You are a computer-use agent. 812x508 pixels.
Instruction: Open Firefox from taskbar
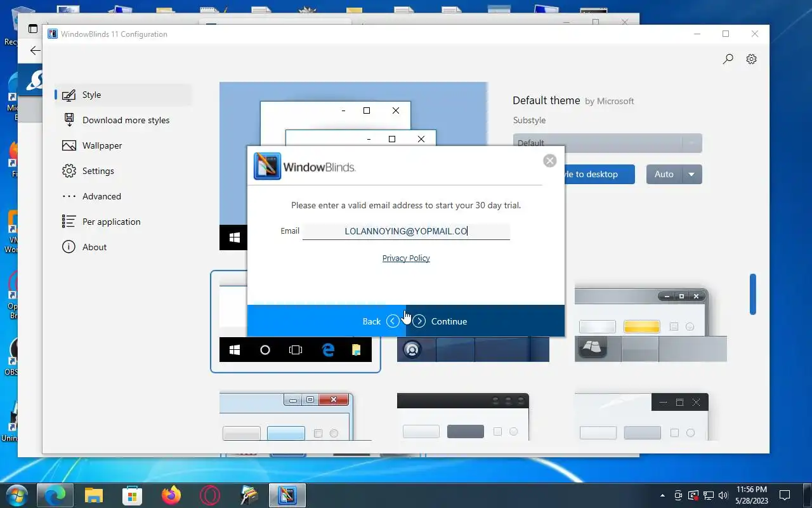pos(171,495)
